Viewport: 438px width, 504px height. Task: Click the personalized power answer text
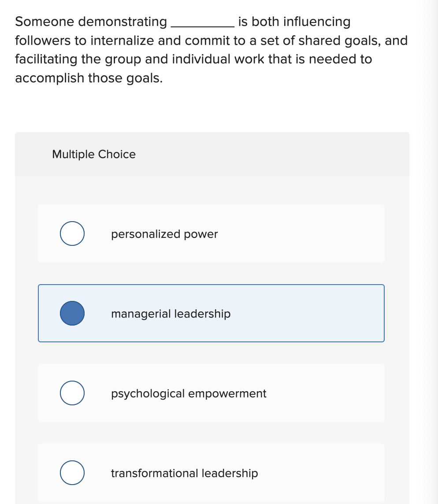(x=164, y=234)
